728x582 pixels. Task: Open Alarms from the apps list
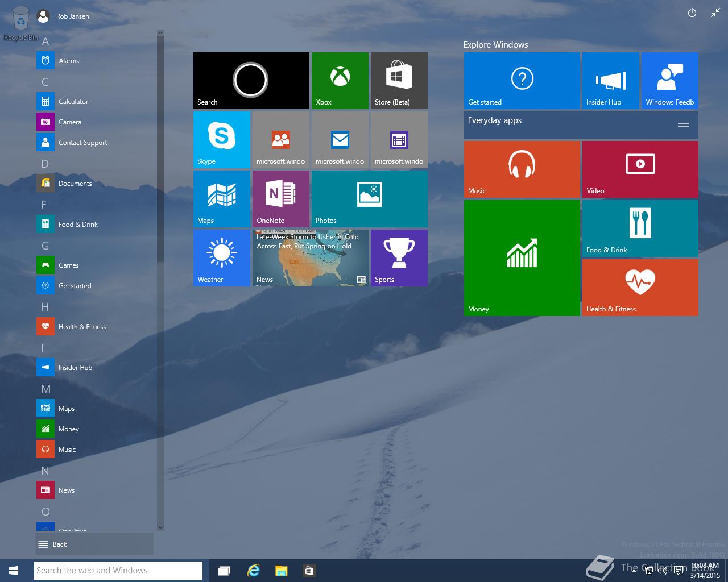pos(96,61)
